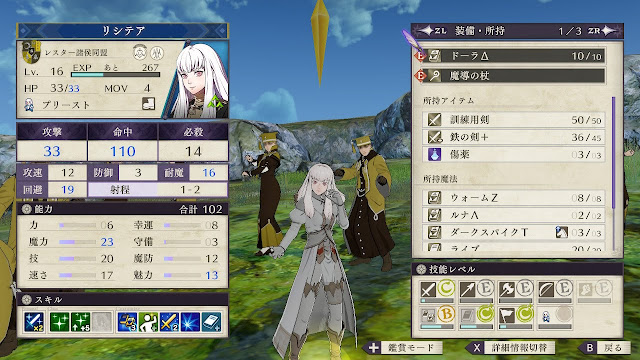
Task: Click the 防御 value 3
Action: click(x=138, y=173)
